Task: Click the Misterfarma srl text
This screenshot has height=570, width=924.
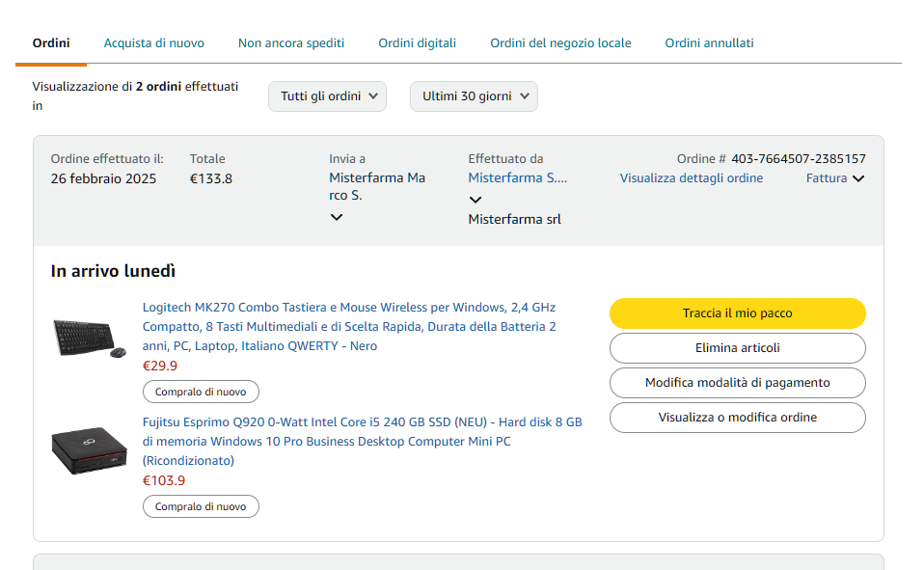Action: tap(514, 219)
